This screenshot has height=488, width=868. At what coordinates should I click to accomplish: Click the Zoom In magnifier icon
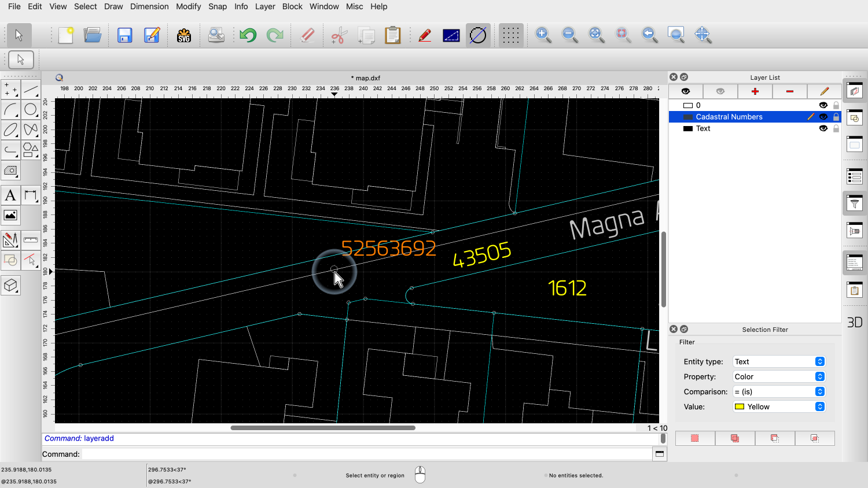543,35
